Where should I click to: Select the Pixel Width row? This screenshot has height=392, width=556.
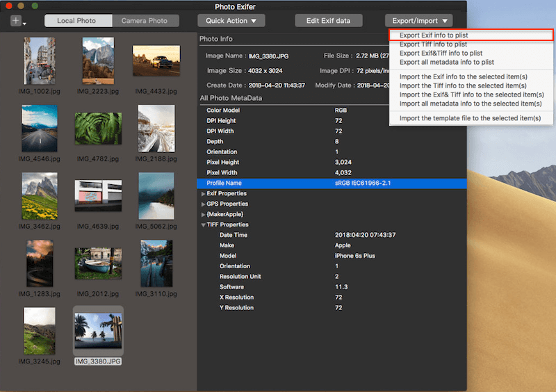point(332,173)
